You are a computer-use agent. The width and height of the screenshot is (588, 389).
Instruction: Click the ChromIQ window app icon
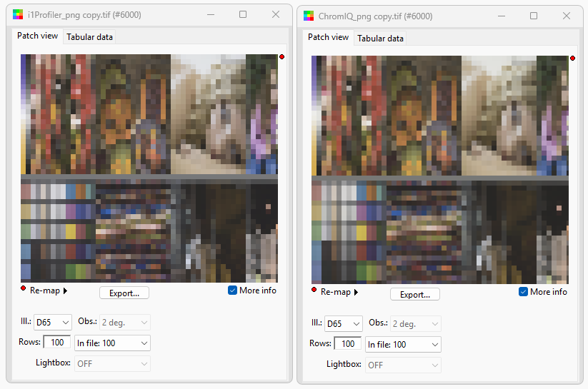click(x=308, y=16)
